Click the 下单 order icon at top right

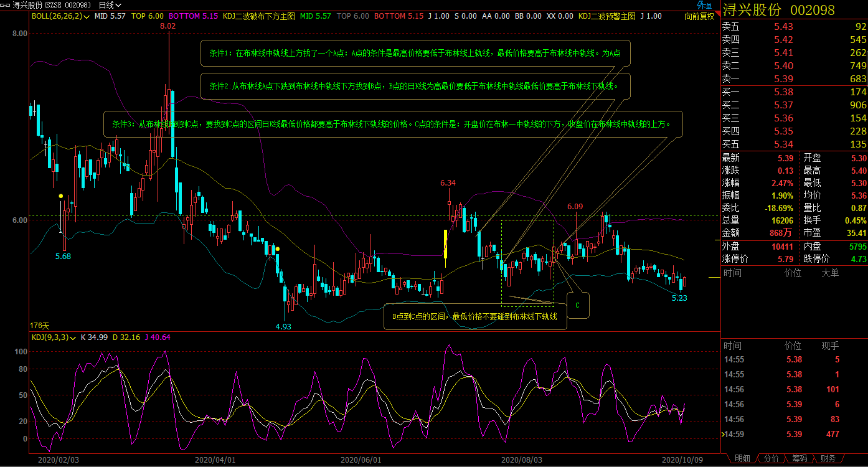pos(704,5)
